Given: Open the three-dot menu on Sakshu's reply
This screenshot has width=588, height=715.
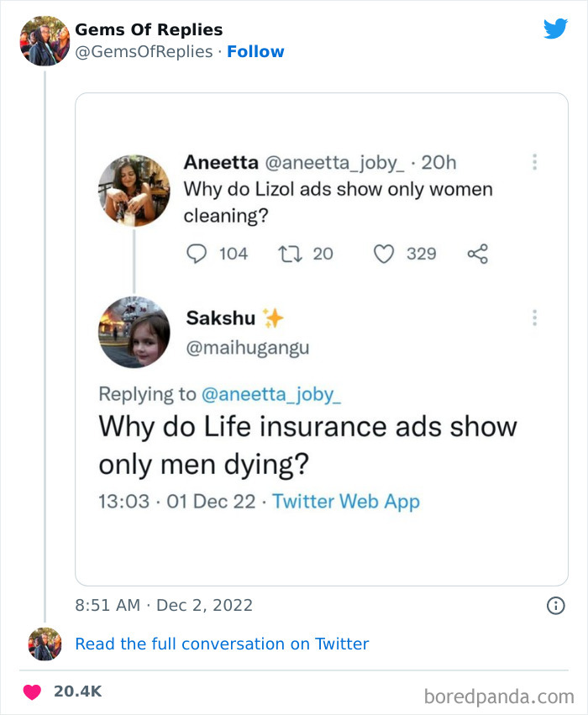Looking at the screenshot, I should tap(534, 318).
